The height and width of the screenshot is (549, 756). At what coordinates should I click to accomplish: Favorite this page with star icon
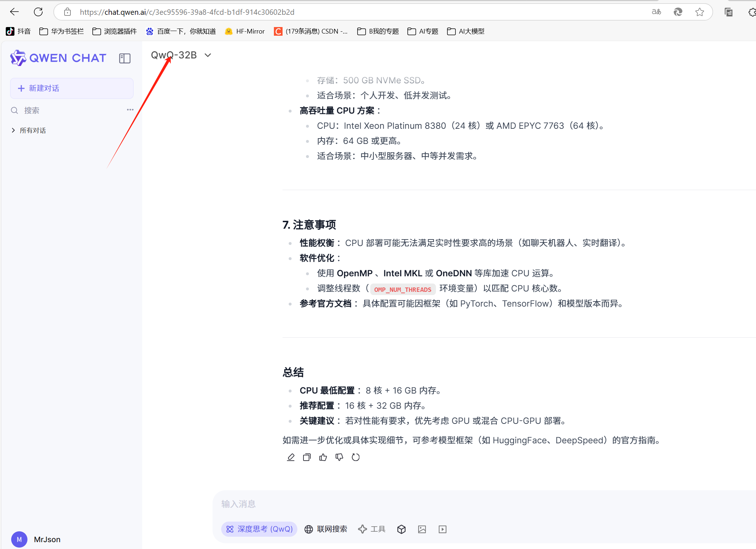[699, 12]
